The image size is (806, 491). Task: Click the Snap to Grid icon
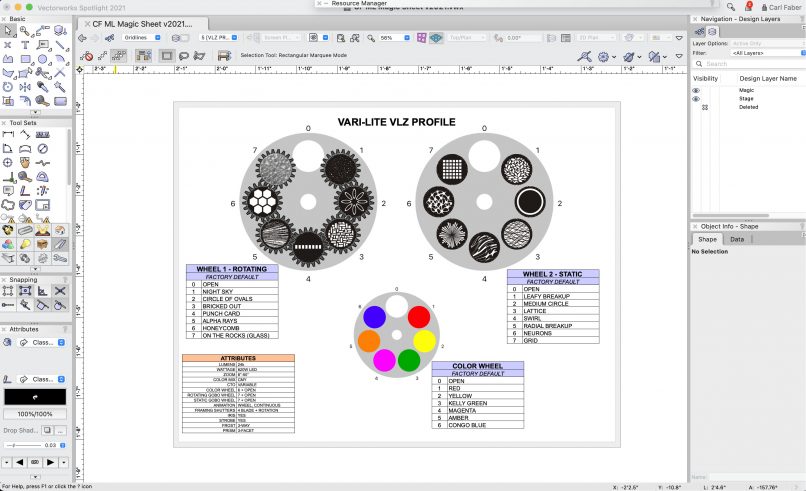tap(8, 292)
